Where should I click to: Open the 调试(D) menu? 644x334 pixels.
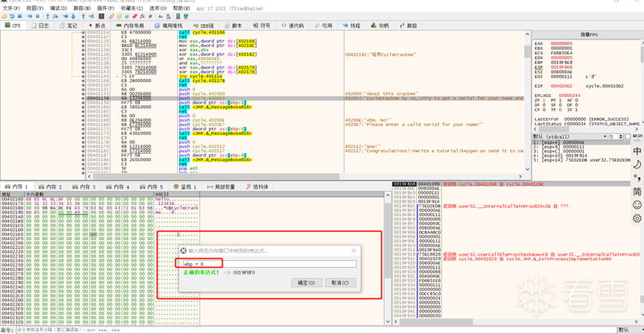(58, 8)
